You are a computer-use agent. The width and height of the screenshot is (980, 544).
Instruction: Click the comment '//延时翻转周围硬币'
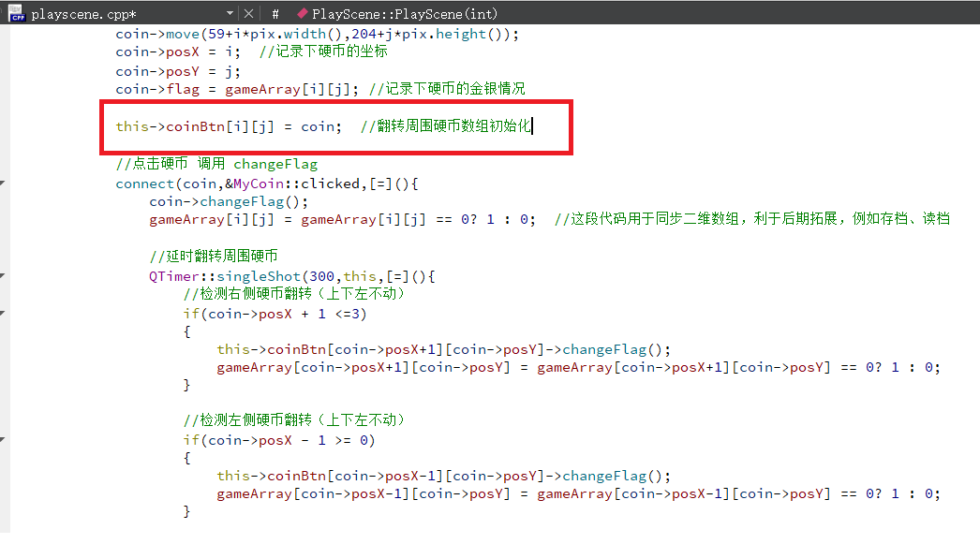[213, 256]
